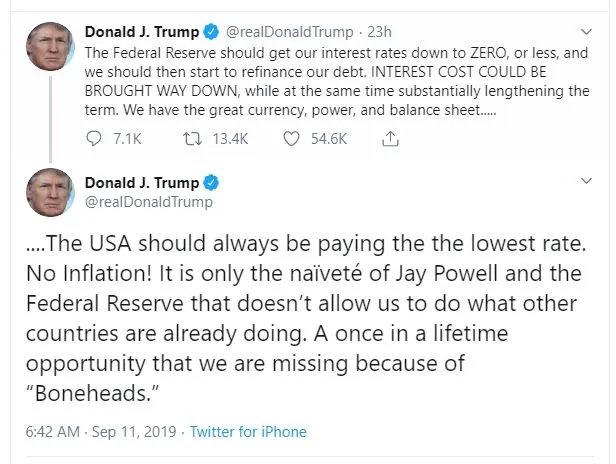Viewport: 616px width, 464px height.
Task: Click the reply speech bubble icon
Action: (94, 139)
